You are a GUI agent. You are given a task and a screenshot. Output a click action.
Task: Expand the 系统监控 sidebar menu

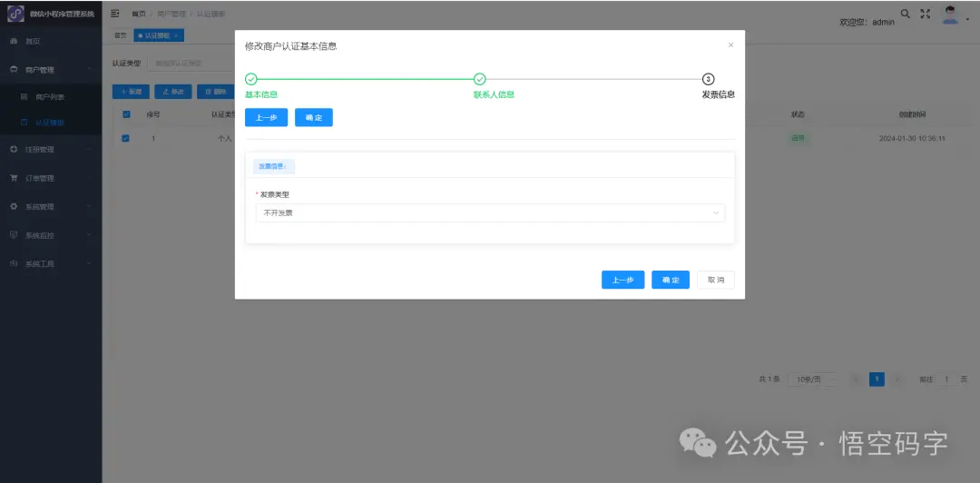pyautogui.click(x=89, y=235)
